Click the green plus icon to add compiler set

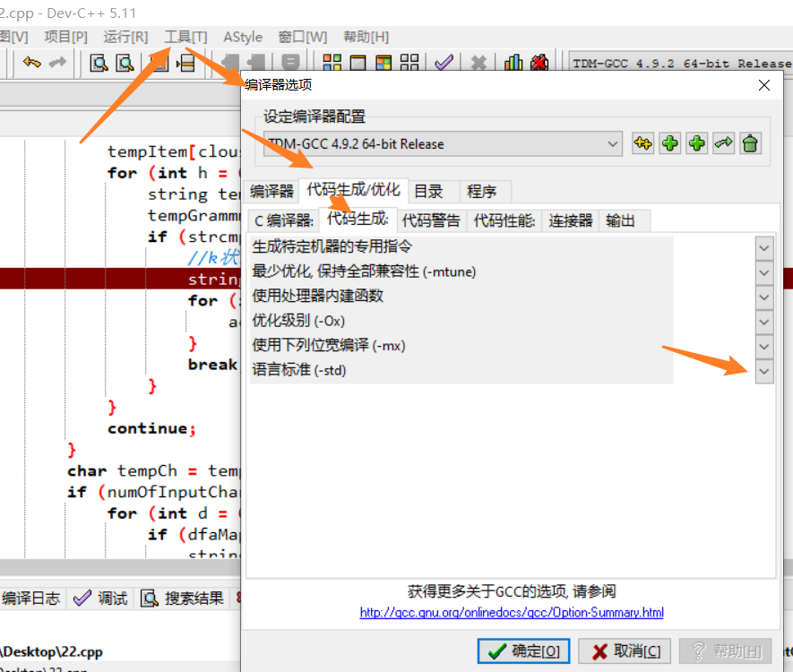pos(669,143)
